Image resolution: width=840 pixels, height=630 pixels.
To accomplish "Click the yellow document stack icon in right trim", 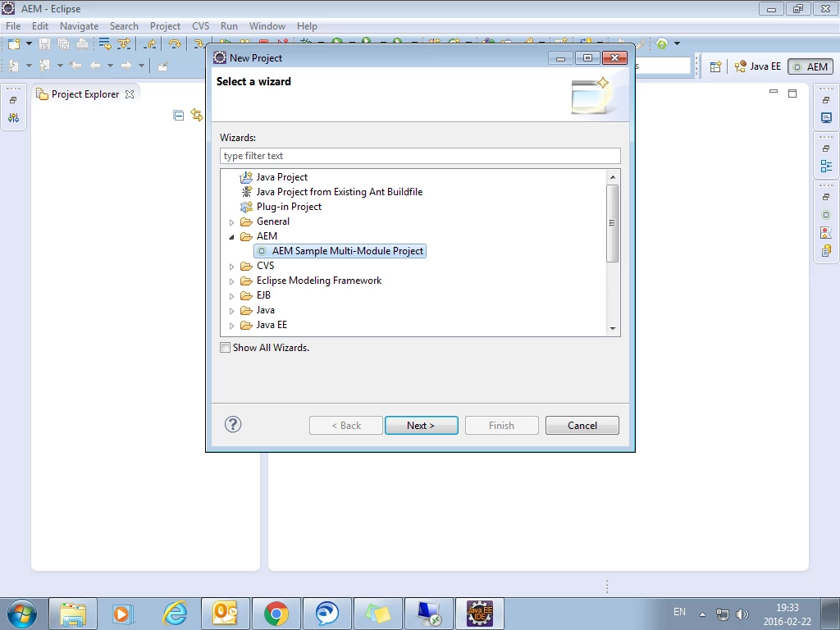I will pos(826,250).
